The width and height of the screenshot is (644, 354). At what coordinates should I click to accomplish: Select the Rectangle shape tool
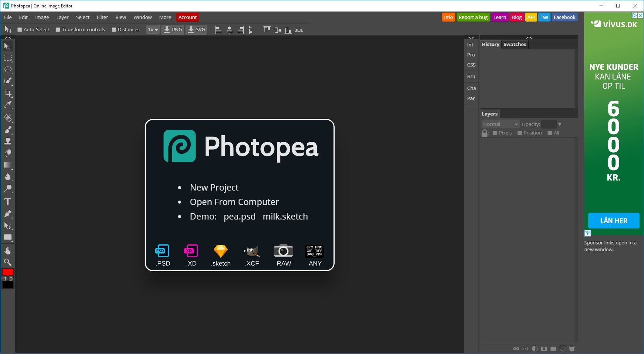[x=8, y=237]
